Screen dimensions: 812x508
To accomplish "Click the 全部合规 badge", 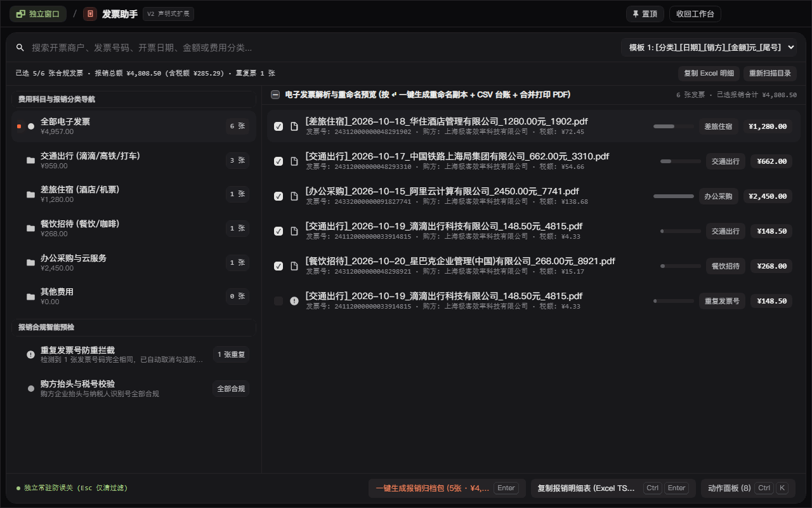I will click(x=231, y=388).
